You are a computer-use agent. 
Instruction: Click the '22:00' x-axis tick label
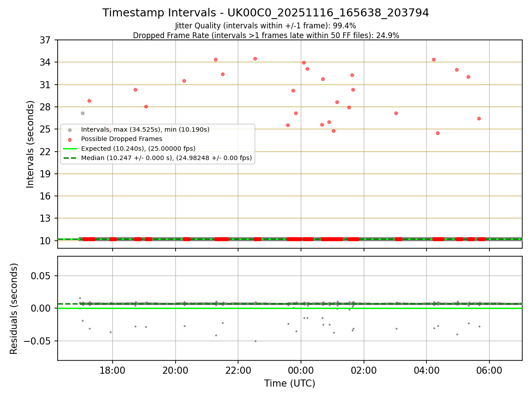[x=238, y=370]
